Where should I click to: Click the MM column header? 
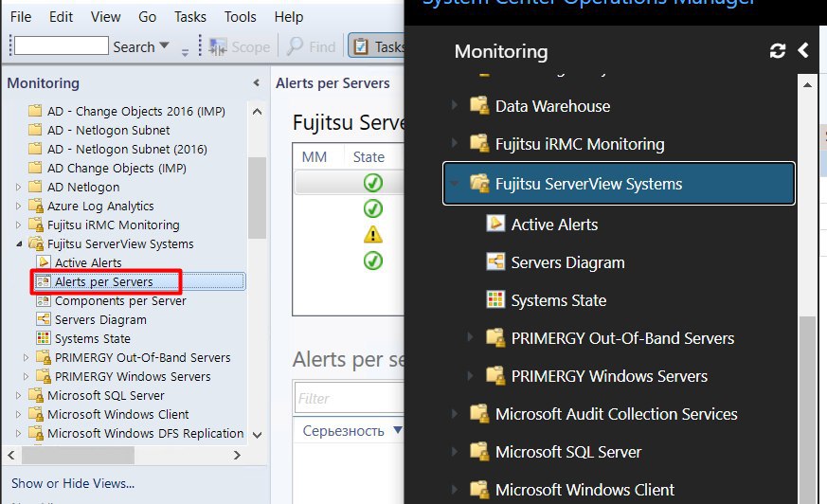coord(315,157)
